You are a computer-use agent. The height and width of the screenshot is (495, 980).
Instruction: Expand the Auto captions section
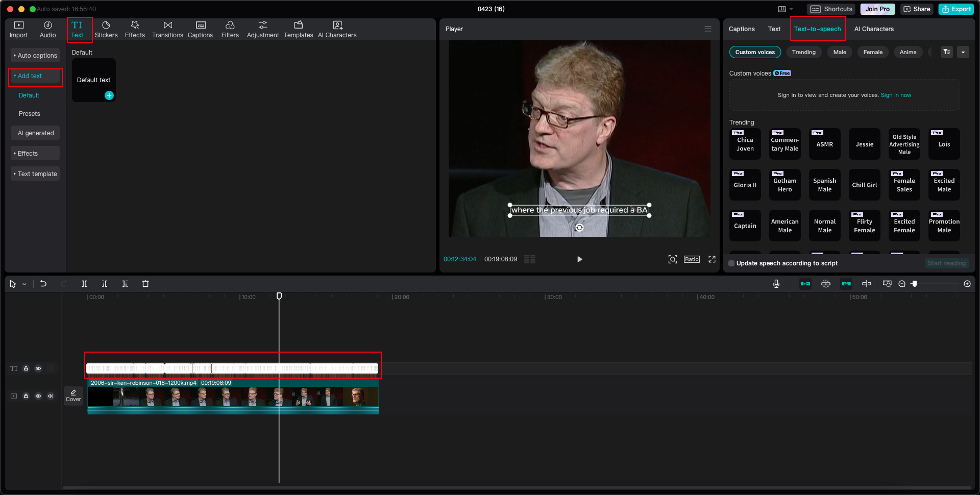click(x=35, y=56)
